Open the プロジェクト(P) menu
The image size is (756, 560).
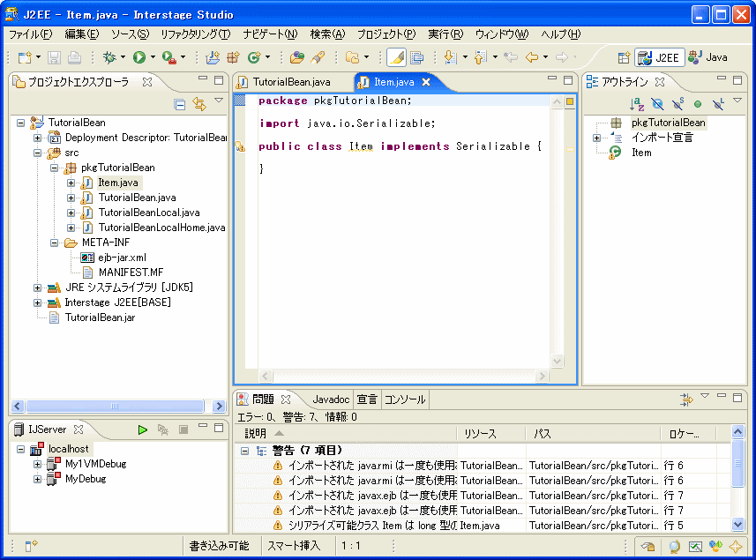[x=386, y=34]
